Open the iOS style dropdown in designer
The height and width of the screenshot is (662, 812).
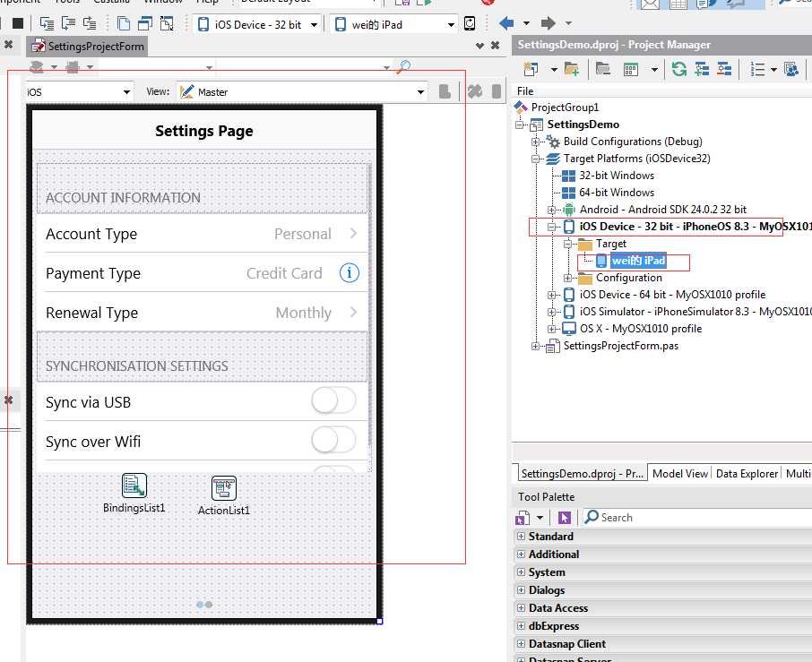pyautogui.click(x=126, y=92)
